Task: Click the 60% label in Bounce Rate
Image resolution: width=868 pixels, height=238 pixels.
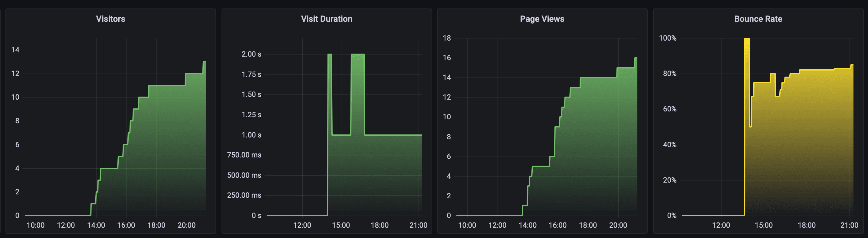Action: tap(669, 109)
